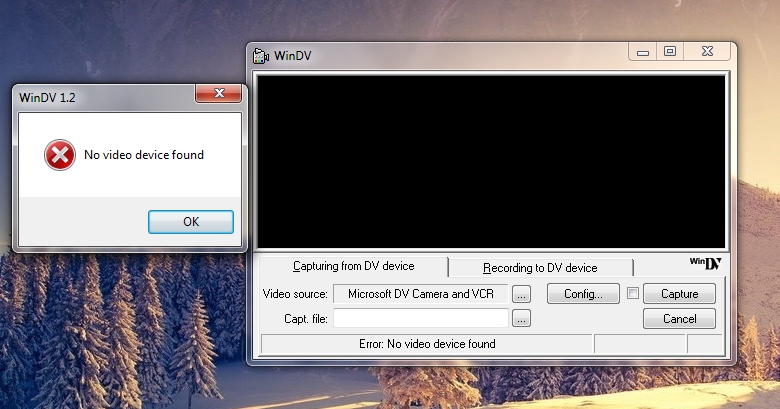
Task: Click the red error icon in the dialog
Action: point(60,155)
